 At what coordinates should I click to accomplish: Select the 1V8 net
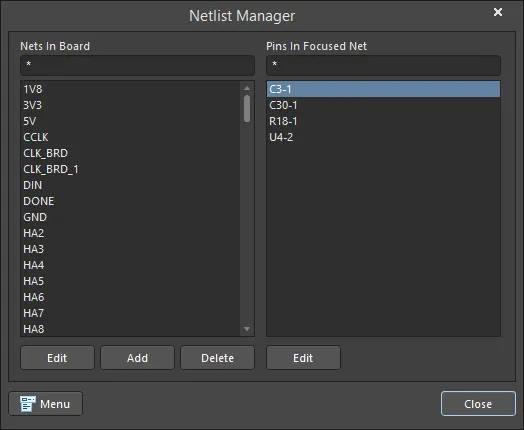[x=130, y=89]
